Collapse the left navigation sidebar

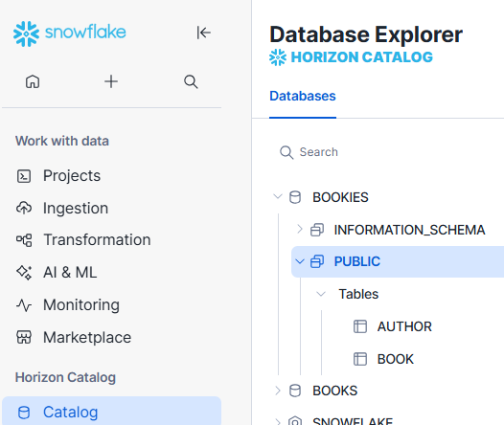click(203, 33)
